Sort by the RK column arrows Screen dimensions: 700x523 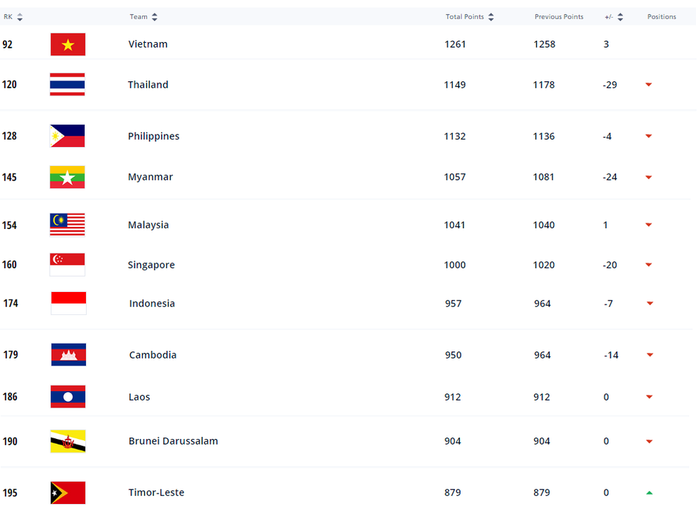pos(20,17)
